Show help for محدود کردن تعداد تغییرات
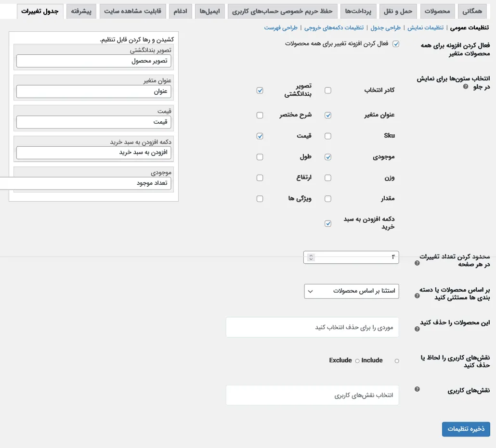This screenshot has width=496, height=448. pos(417,263)
